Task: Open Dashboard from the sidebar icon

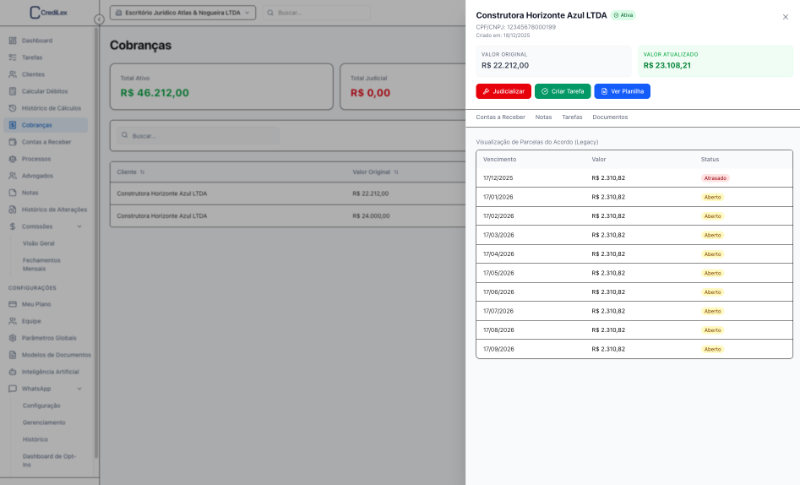Action: pyautogui.click(x=12, y=40)
